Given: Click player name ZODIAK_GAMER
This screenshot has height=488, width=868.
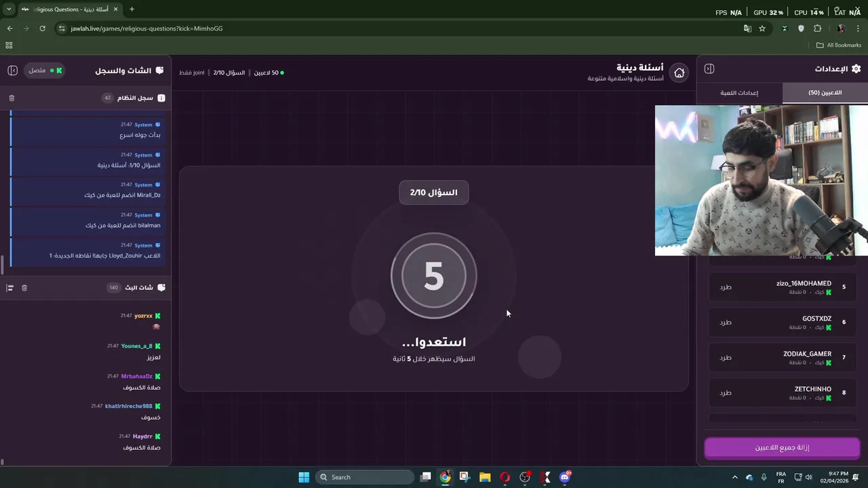Looking at the screenshot, I should [807, 354].
